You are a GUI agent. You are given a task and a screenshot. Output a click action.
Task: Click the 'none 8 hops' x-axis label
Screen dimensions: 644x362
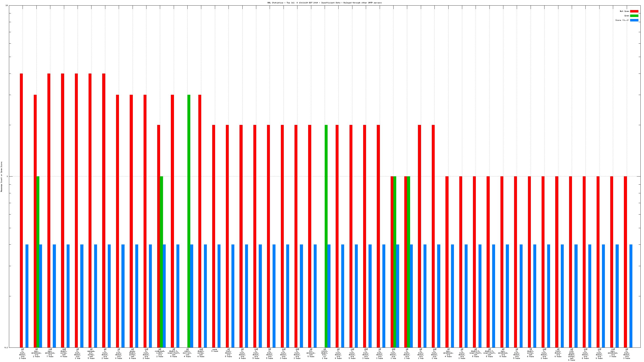click(214, 350)
